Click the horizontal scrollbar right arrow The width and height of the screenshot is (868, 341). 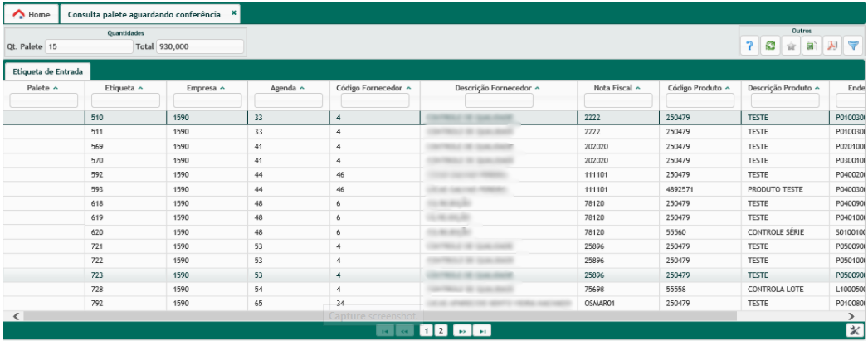[851, 316]
